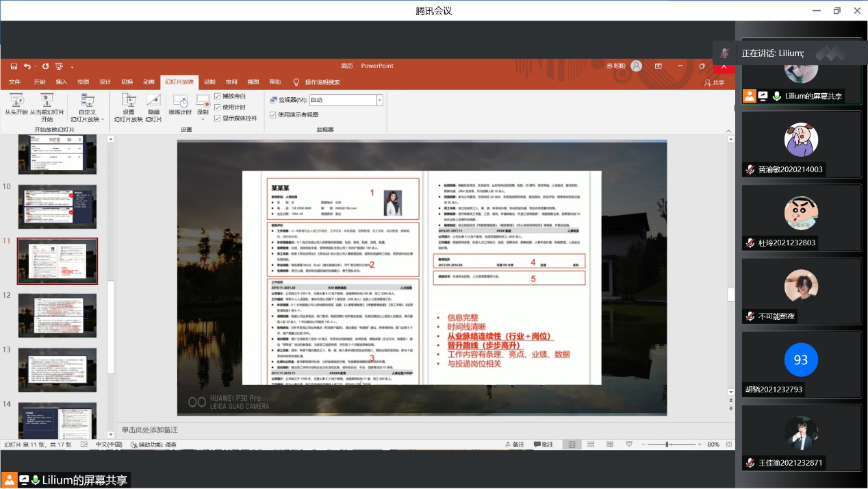Click the From Beginning (从头开始) slideshow icon
The image size is (868, 489).
(x=16, y=101)
